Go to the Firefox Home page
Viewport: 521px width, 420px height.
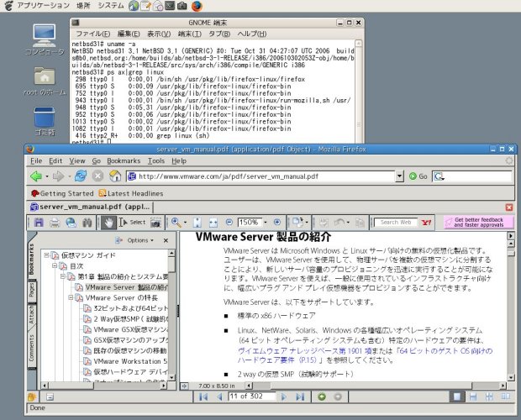point(115,176)
